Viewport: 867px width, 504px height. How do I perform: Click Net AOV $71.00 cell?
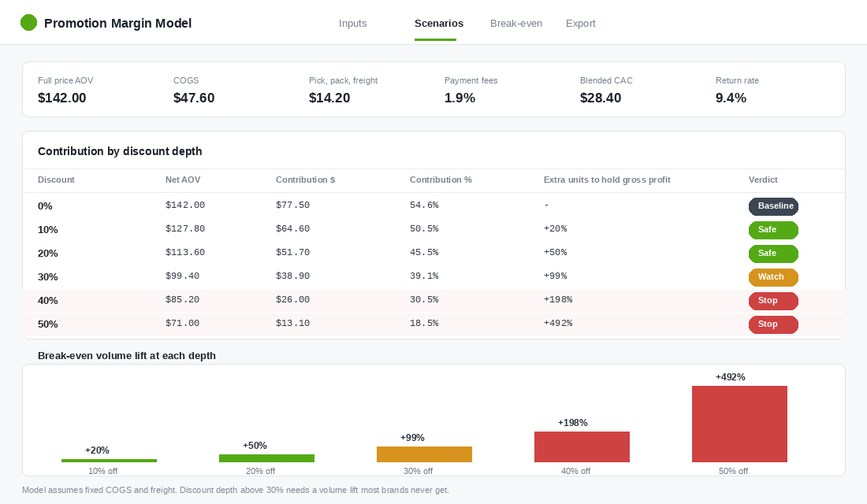click(183, 324)
